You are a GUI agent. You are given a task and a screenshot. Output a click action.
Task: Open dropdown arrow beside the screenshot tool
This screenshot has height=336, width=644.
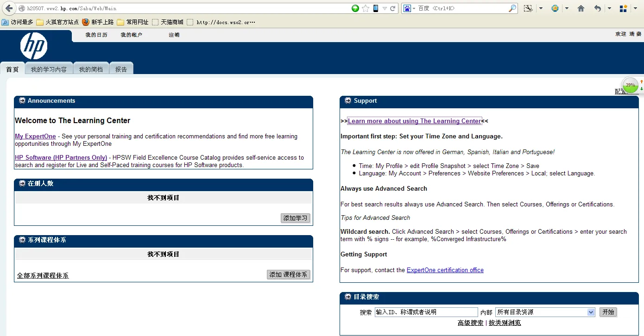click(x=541, y=8)
